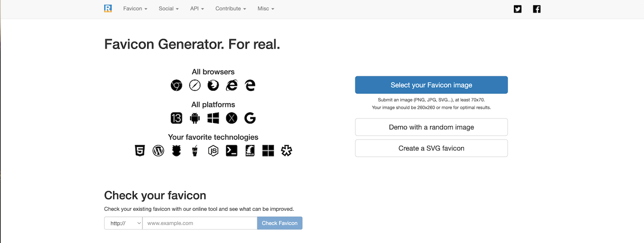Click the Chrome browser icon
644x243 pixels.
[x=177, y=85]
